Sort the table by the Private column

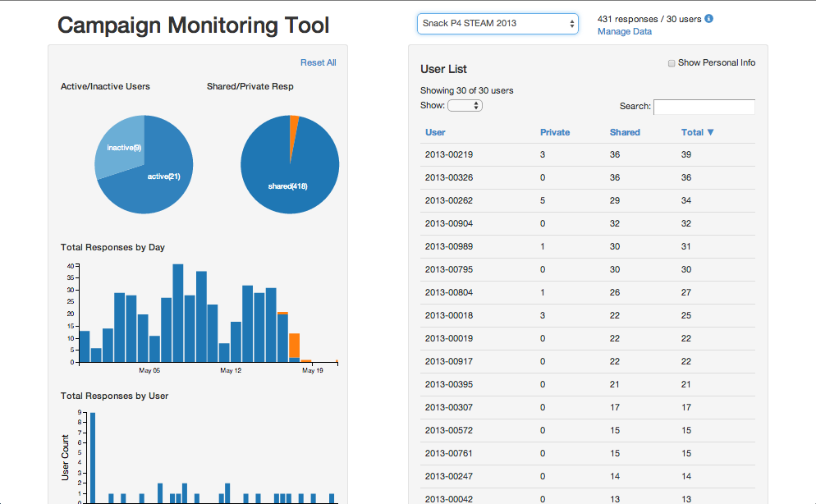[555, 132]
